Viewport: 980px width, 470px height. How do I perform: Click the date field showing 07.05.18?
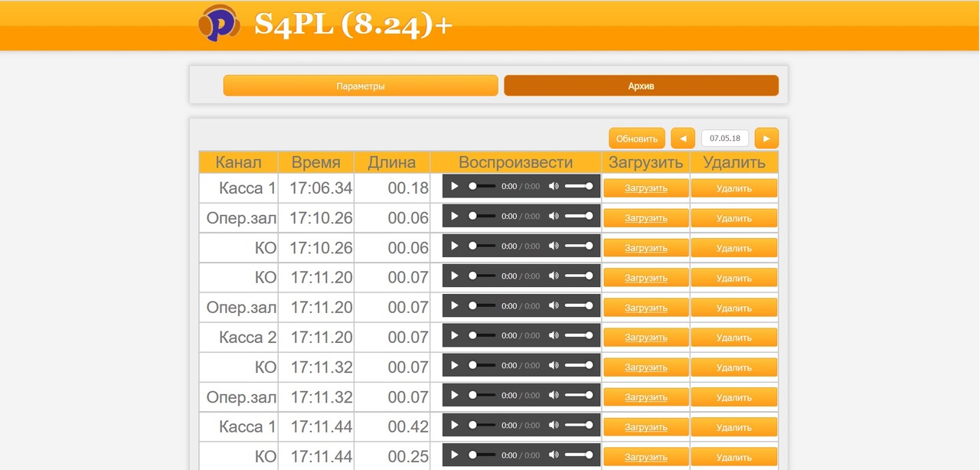click(x=724, y=139)
